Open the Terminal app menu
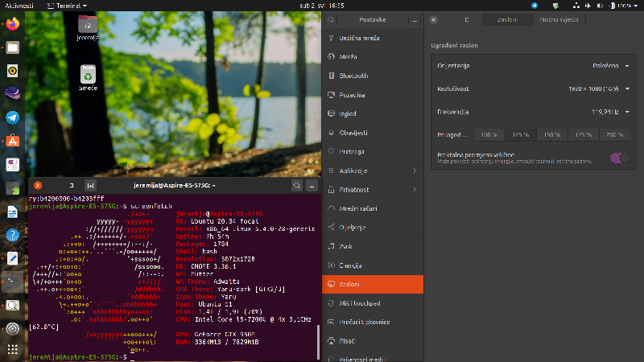The image size is (644, 362). (67, 6)
